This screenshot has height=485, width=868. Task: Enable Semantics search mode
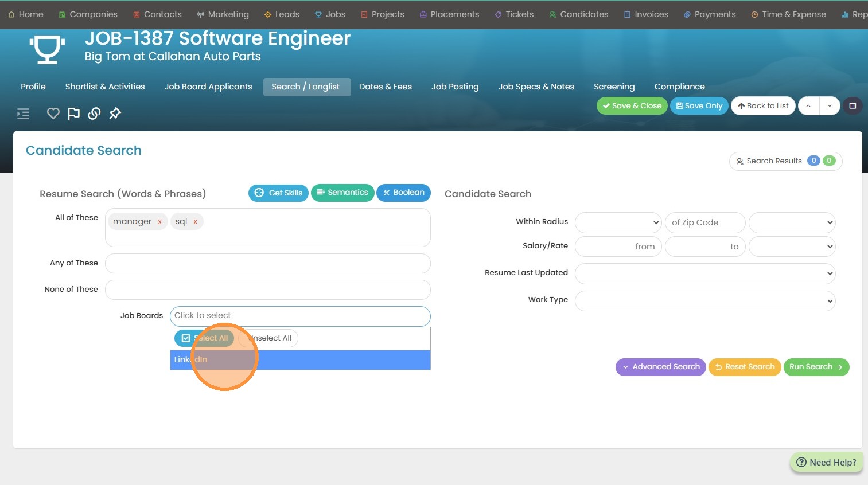tap(342, 193)
